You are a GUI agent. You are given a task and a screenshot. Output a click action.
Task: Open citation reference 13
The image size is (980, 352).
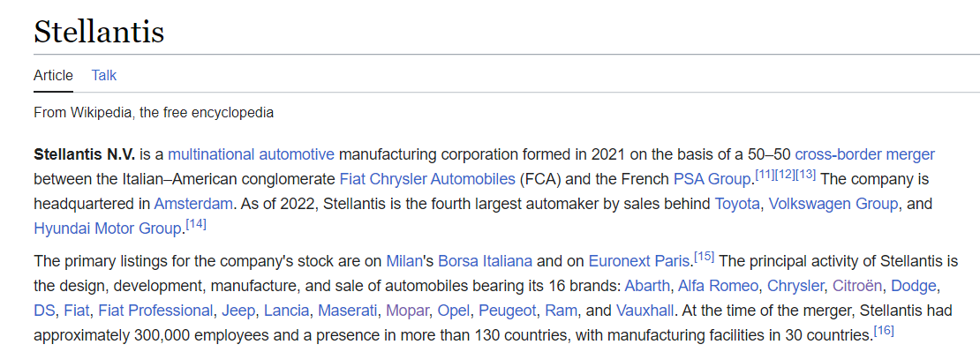[x=805, y=176]
